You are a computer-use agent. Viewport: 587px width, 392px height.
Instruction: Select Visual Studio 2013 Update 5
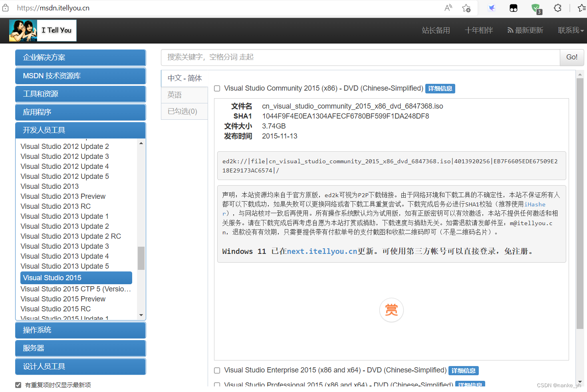pyautogui.click(x=65, y=266)
